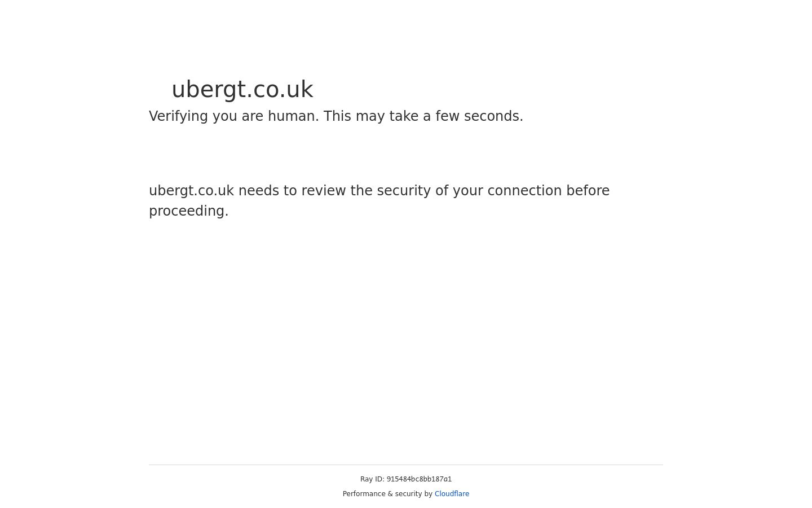Click the word "Performance" in the footer

pos(364,494)
